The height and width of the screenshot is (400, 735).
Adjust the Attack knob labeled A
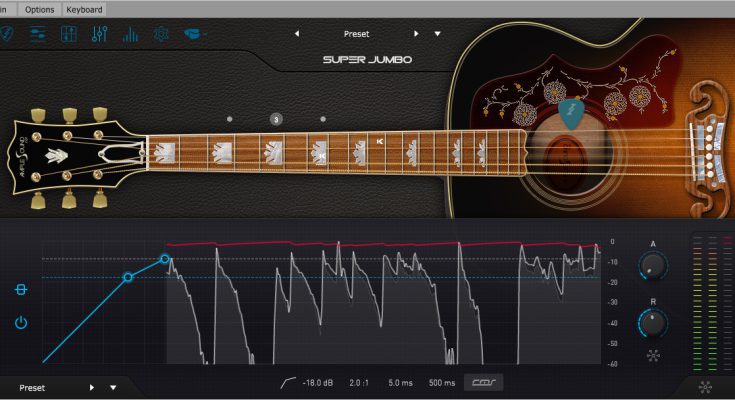[x=653, y=266]
